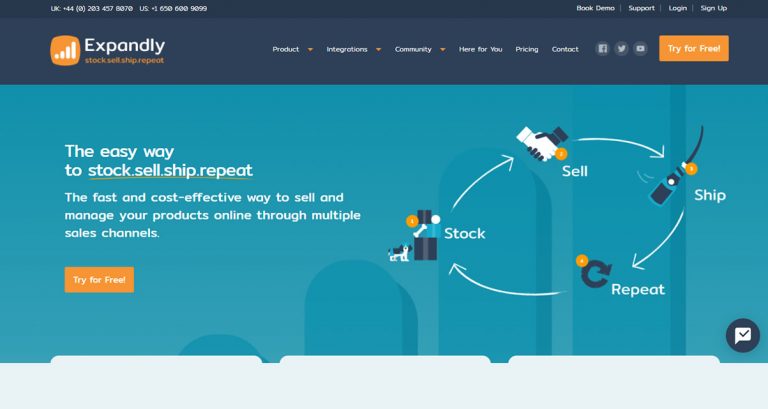Expand the Community dropdown arrow
The image size is (768, 409).
coord(443,49)
